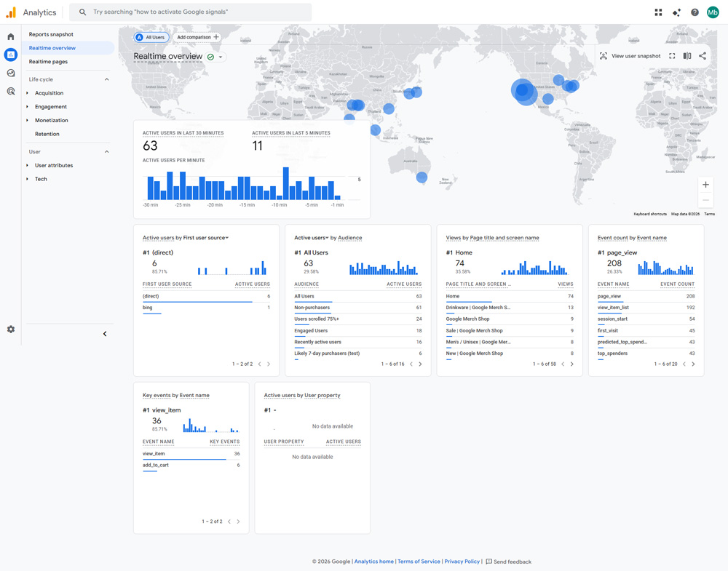The width and height of the screenshot is (728, 571).
Task: Go to next page in Key events card
Action: (x=238, y=522)
